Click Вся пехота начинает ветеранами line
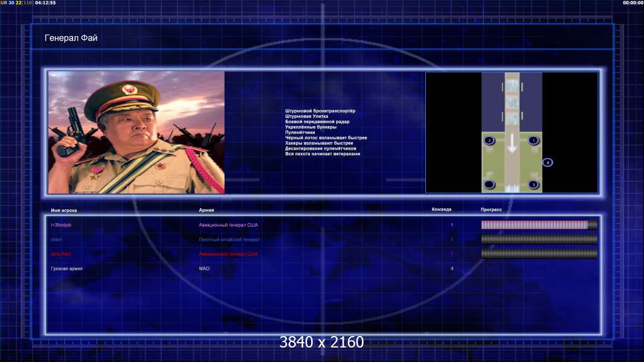 (323, 154)
